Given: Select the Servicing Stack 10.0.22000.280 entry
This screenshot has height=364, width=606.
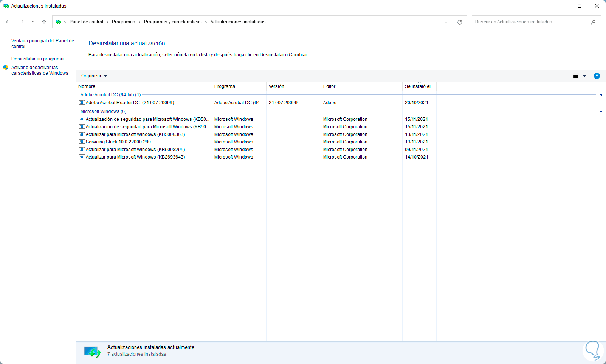Looking at the screenshot, I should [x=118, y=142].
